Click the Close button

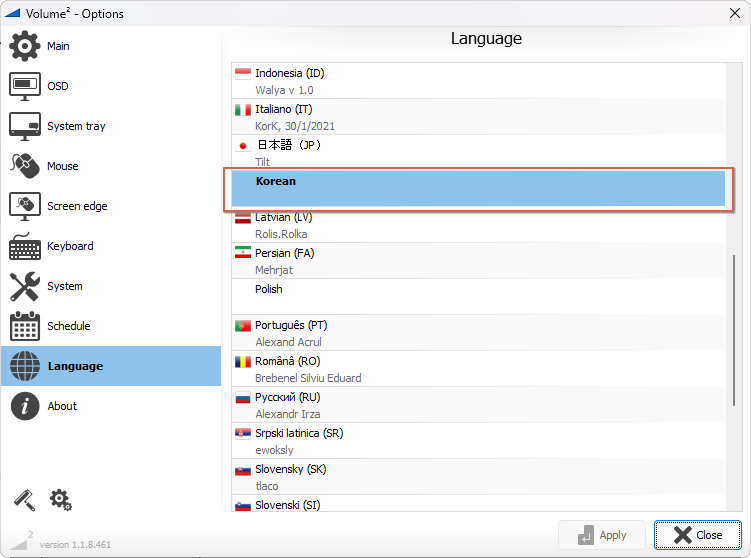point(698,535)
